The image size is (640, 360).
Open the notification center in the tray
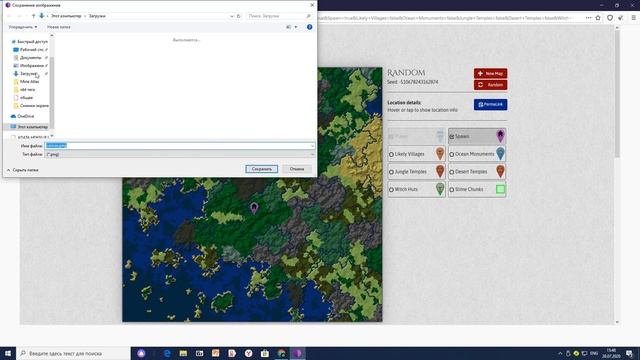click(629, 353)
